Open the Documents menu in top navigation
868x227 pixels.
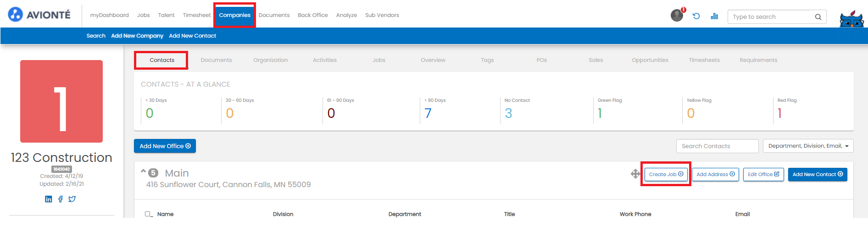(x=274, y=15)
